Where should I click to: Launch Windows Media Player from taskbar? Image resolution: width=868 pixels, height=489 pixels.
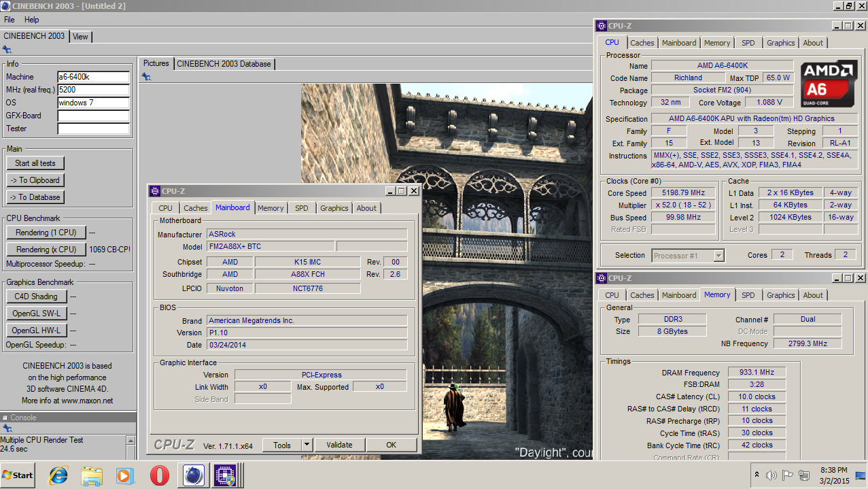[x=125, y=475]
